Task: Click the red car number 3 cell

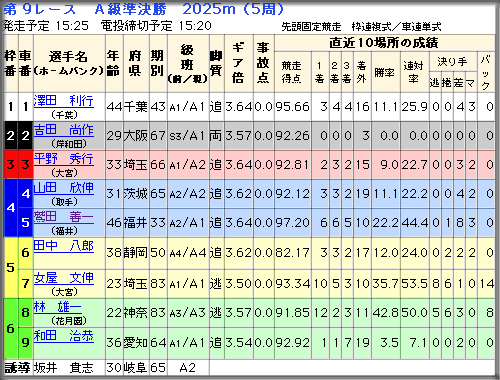Action: click(x=25, y=164)
